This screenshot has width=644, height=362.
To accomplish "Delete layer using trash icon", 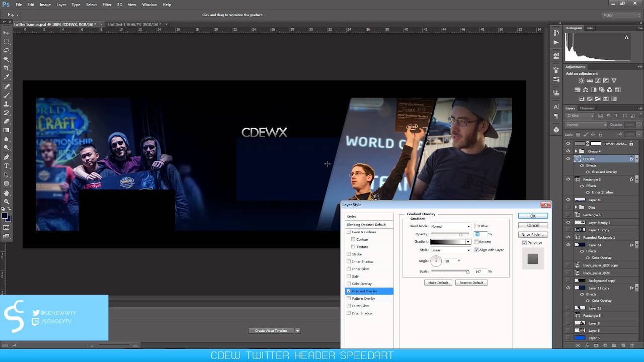I will (632, 346).
